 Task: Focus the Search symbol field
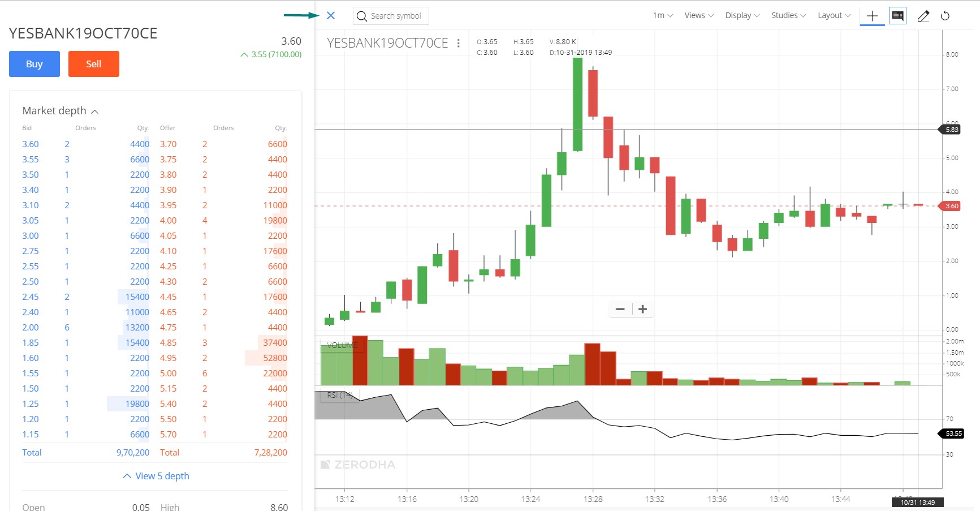tap(391, 16)
